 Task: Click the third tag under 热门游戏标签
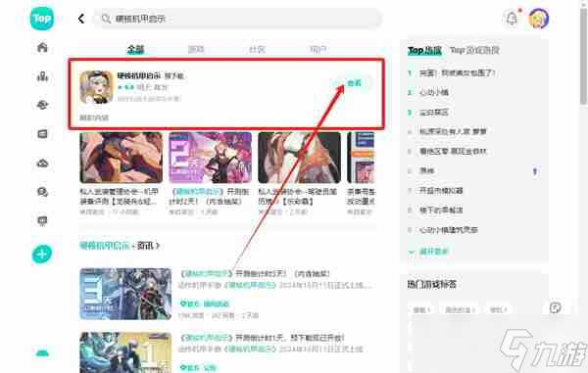click(499, 309)
